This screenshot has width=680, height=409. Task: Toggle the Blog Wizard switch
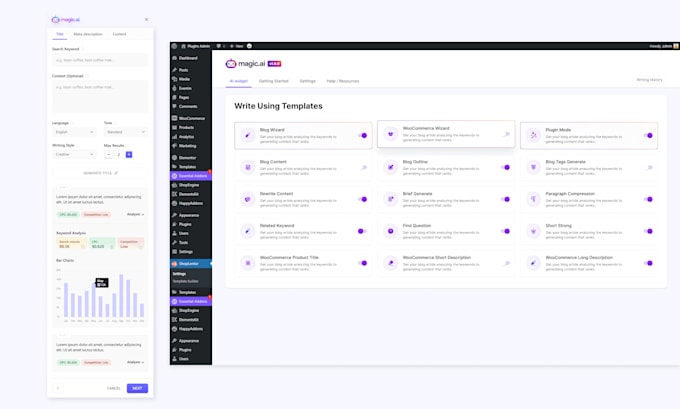coord(363,135)
